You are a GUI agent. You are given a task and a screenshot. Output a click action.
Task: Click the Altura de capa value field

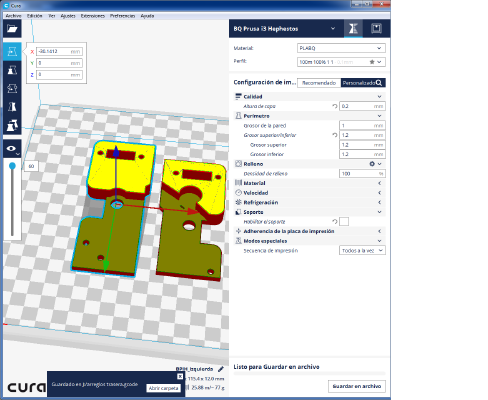pos(362,106)
